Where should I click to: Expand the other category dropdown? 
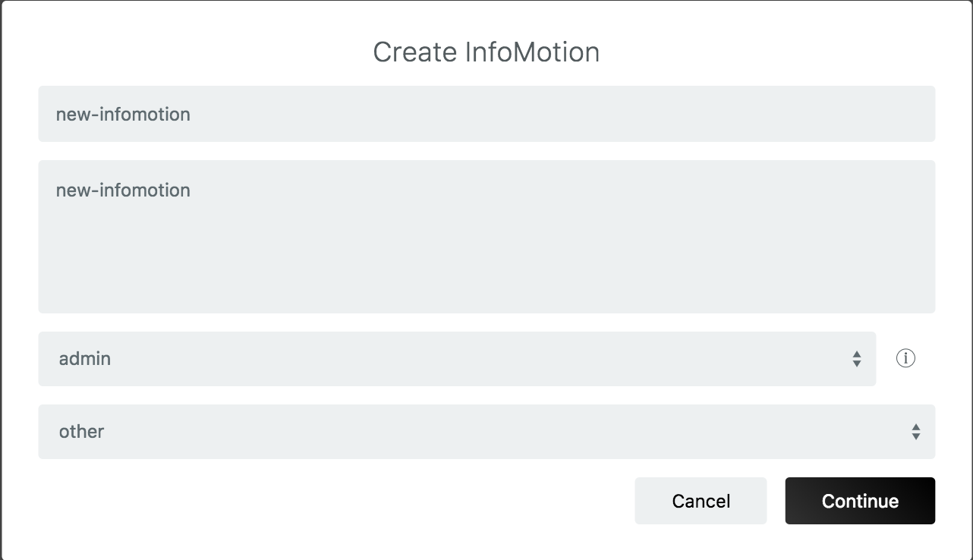[486, 432]
